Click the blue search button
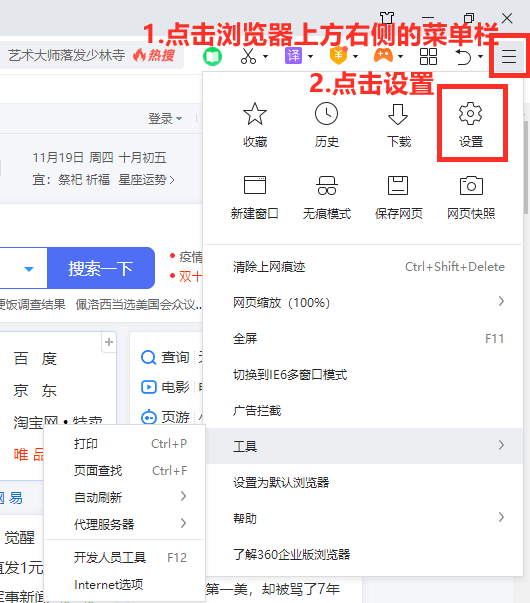Viewport: 530px width, 603px height. 101,268
